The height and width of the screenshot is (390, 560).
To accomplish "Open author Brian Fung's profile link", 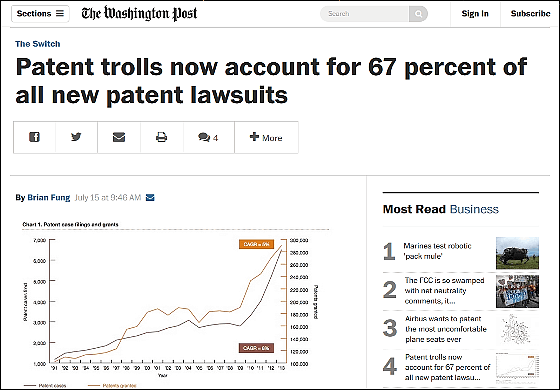I will point(49,198).
